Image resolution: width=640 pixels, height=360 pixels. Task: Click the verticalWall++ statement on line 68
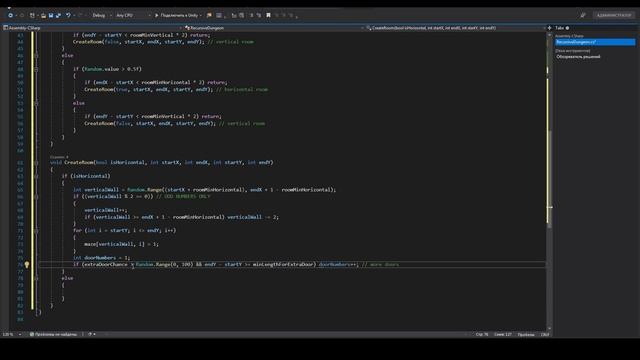click(106, 210)
